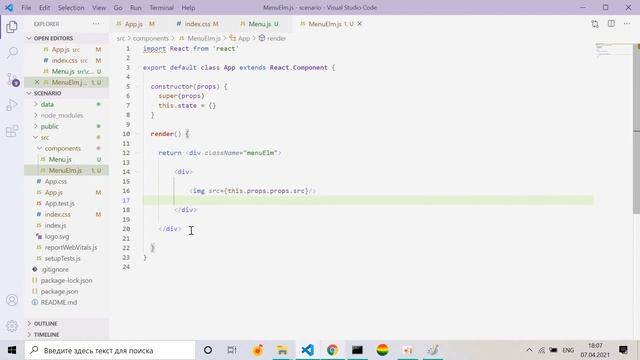Close the MenuElm.js editor tab

360,24
